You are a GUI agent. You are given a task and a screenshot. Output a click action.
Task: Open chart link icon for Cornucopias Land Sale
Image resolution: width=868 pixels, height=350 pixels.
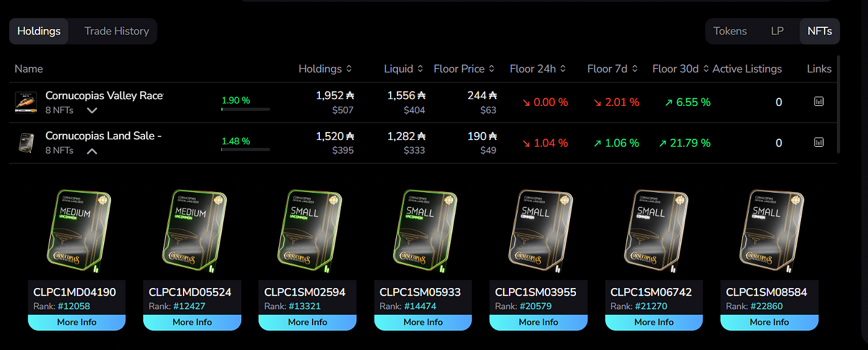[818, 142]
